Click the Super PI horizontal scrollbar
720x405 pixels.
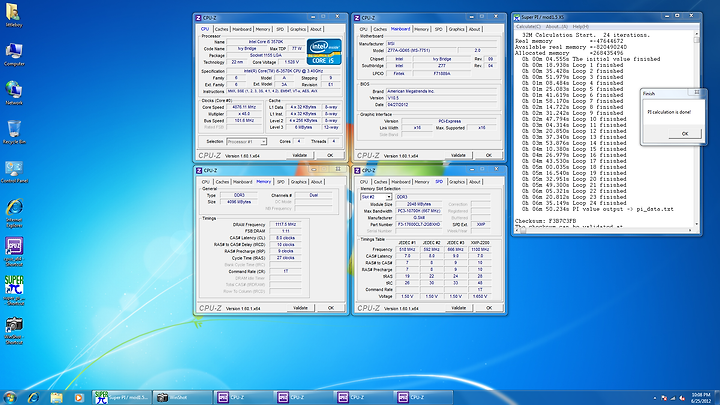(603, 230)
